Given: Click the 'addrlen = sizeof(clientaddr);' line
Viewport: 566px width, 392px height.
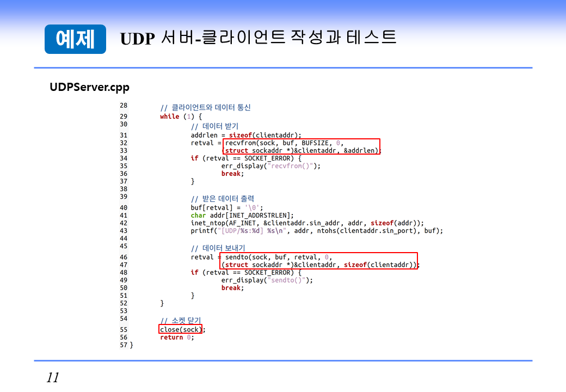Looking at the screenshot, I should tap(246, 136).
